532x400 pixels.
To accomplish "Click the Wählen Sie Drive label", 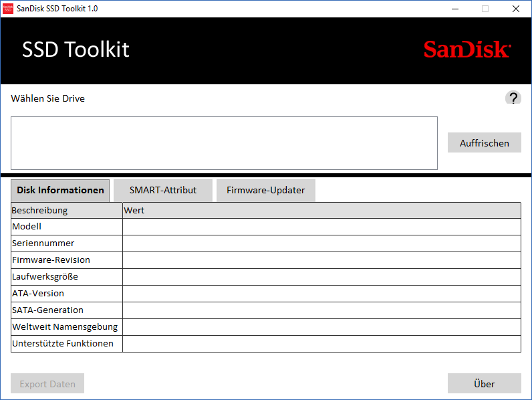I will (x=48, y=98).
